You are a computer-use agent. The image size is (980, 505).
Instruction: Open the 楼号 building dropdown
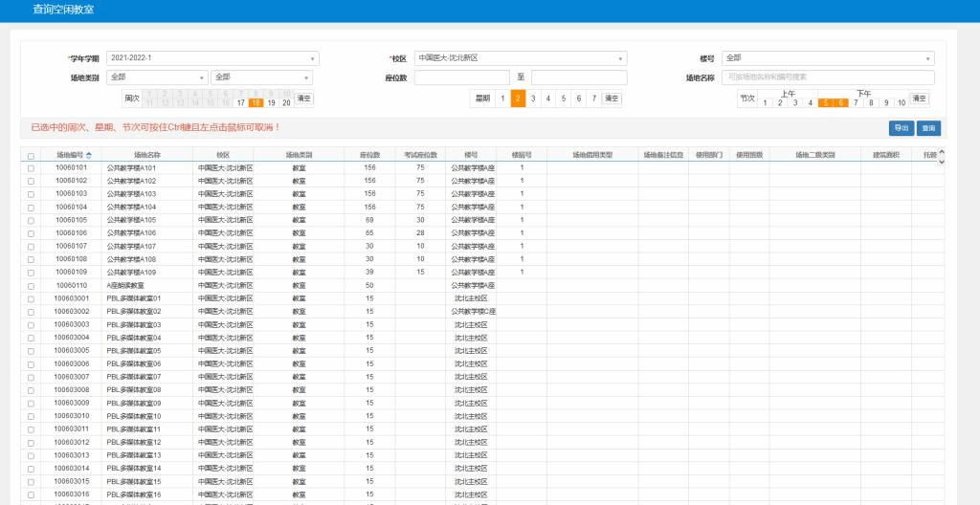click(828, 58)
